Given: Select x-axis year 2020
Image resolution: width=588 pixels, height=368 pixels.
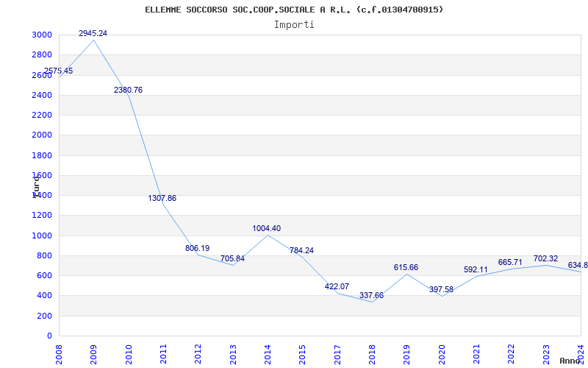Looking at the screenshot, I should click(x=442, y=354).
